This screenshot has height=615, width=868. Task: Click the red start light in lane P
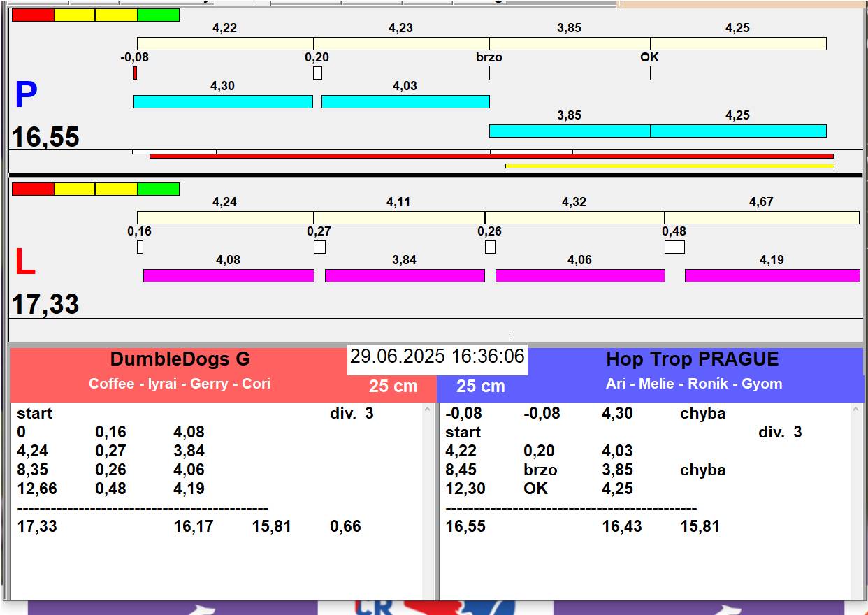(x=33, y=15)
